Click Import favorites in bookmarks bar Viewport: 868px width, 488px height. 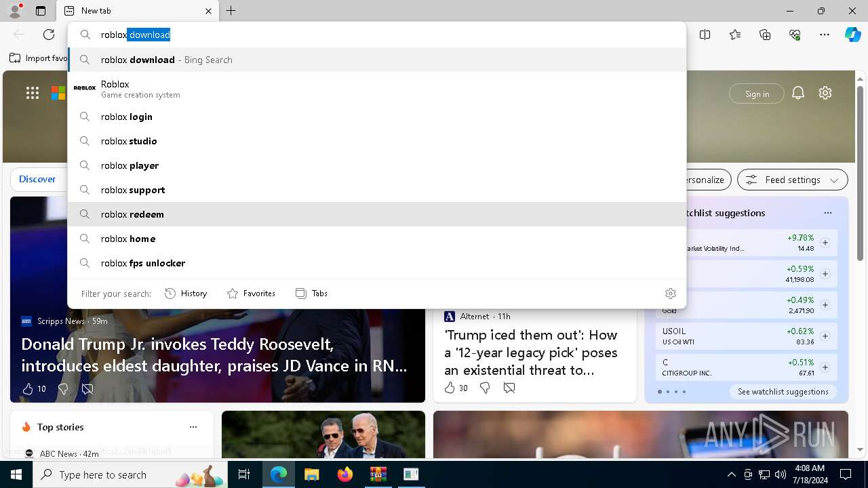(x=39, y=58)
